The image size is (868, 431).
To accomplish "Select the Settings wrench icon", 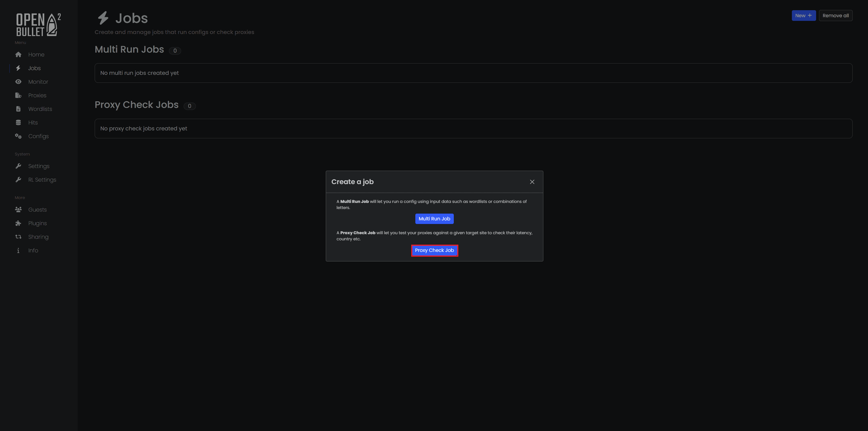I will click(18, 166).
